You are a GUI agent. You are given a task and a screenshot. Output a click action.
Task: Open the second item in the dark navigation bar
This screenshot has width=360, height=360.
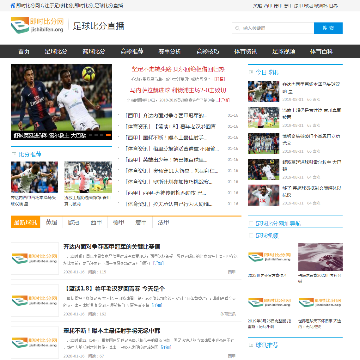tap(56, 51)
